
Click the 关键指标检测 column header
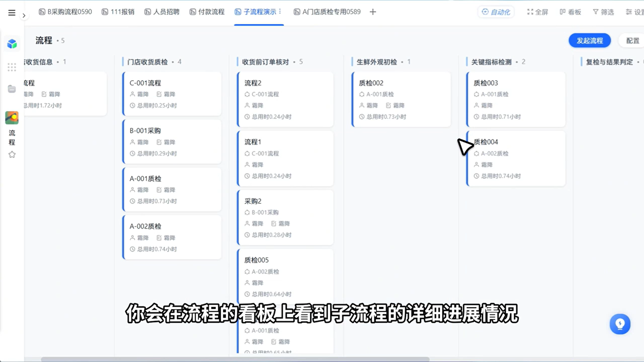tap(491, 62)
